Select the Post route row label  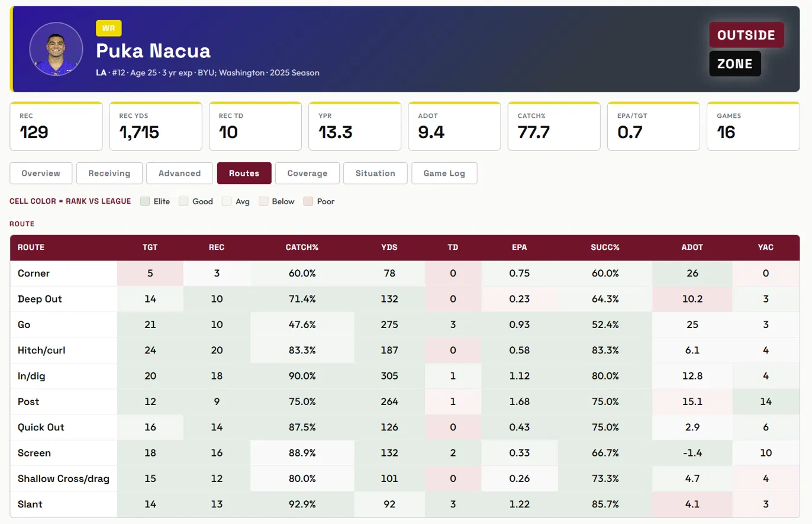tap(28, 401)
